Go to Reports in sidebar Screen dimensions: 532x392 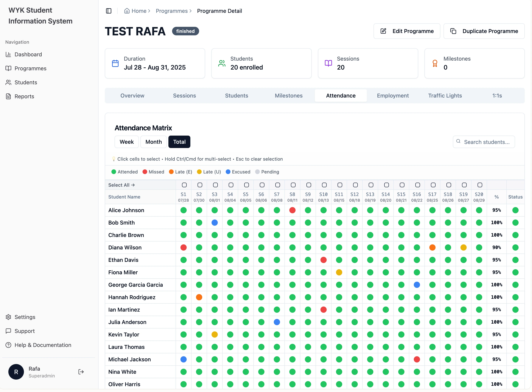[x=24, y=96]
